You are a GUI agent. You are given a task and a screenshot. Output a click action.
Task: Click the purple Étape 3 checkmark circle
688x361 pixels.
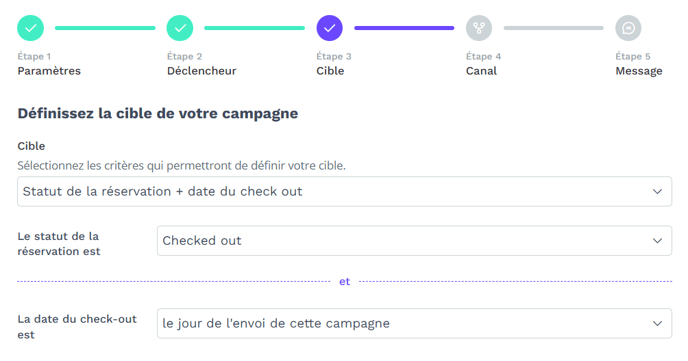point(330,28)
